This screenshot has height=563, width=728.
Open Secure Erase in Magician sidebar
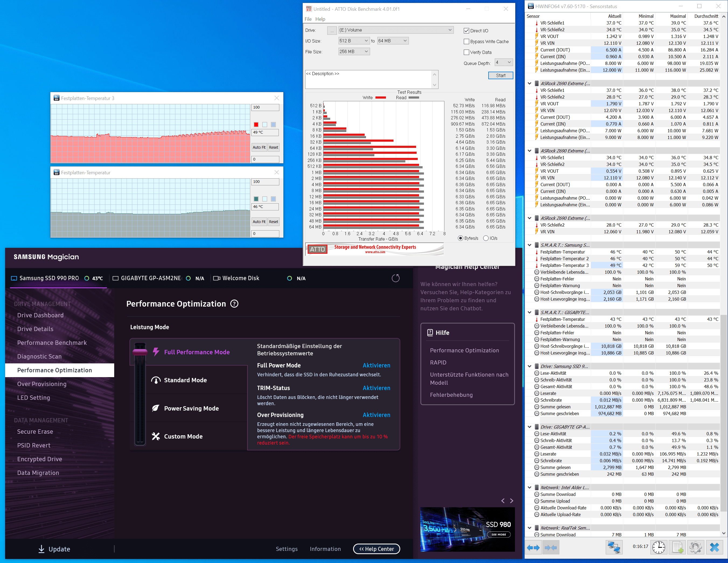[35, 431]
